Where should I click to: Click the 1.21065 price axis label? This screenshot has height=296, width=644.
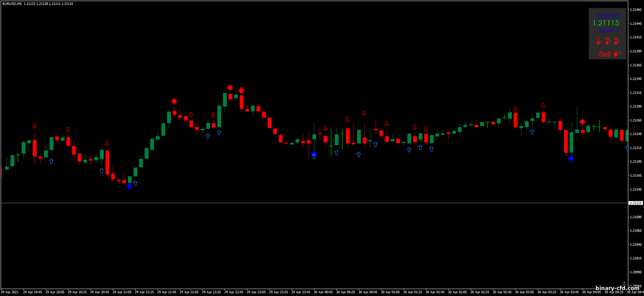(x=636, y=230)
